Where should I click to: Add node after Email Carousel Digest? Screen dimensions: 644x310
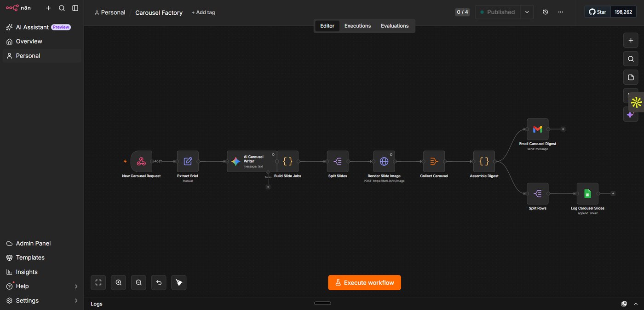pyautogui.click(x=563, y=129)
